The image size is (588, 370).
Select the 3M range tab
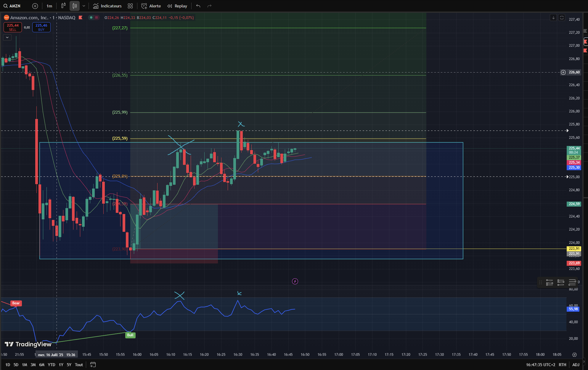pyautogui.click(x=33, y=365)
